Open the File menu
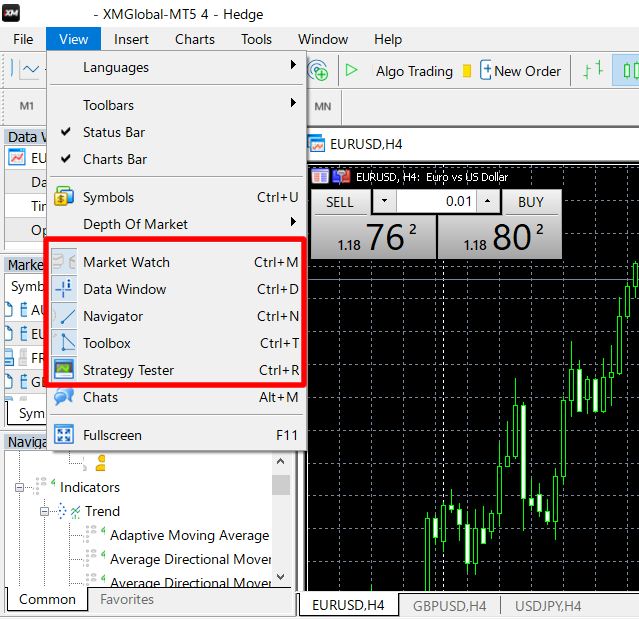The image size is (639, 619). point(23,39)
